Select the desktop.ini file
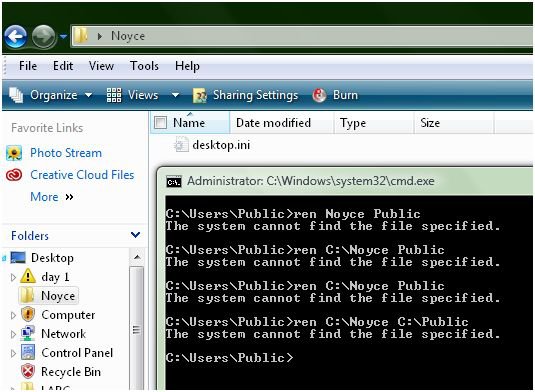Screen dimensions: 535x392 [x=221, y=145]
